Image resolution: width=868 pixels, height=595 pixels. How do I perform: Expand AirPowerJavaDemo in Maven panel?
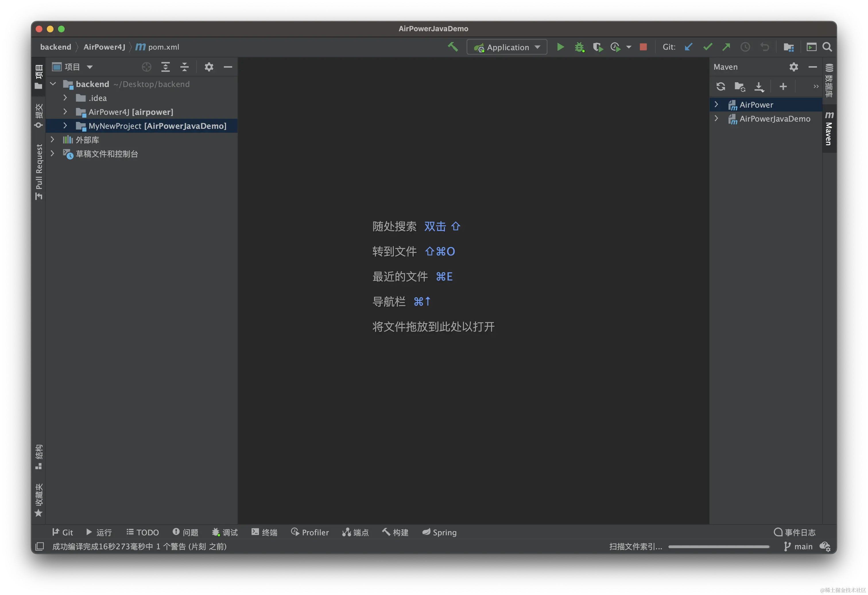[716, 119]
